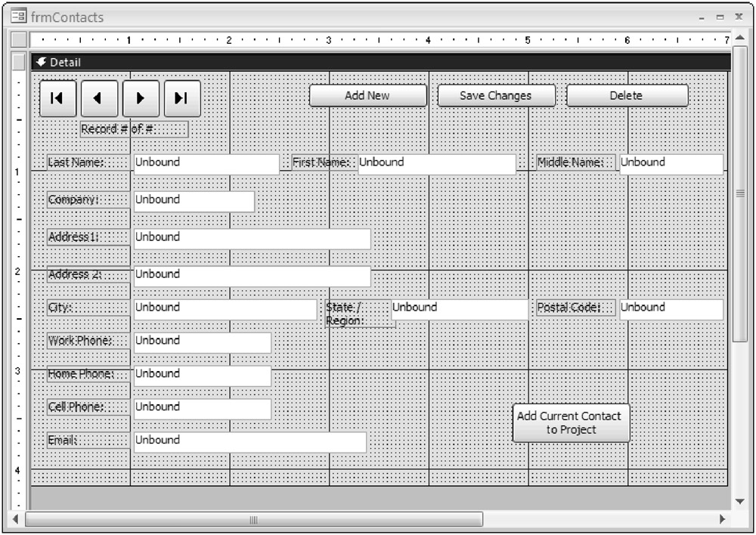Image resolution: width=756 pixels, height=535 pixels.
Task: Select the Record # of # label
Action: click(x=133, y=129)
